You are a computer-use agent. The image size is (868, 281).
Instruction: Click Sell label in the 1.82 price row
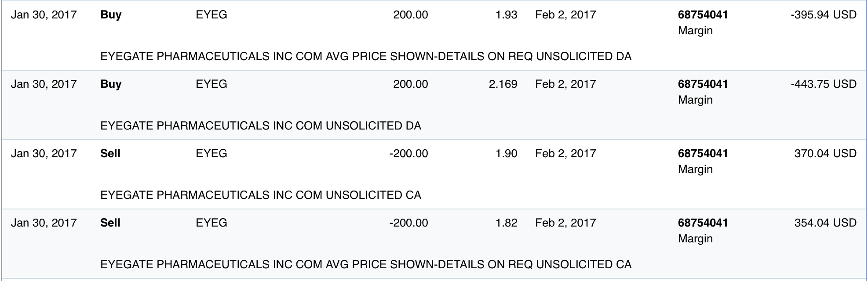(110, 223)
